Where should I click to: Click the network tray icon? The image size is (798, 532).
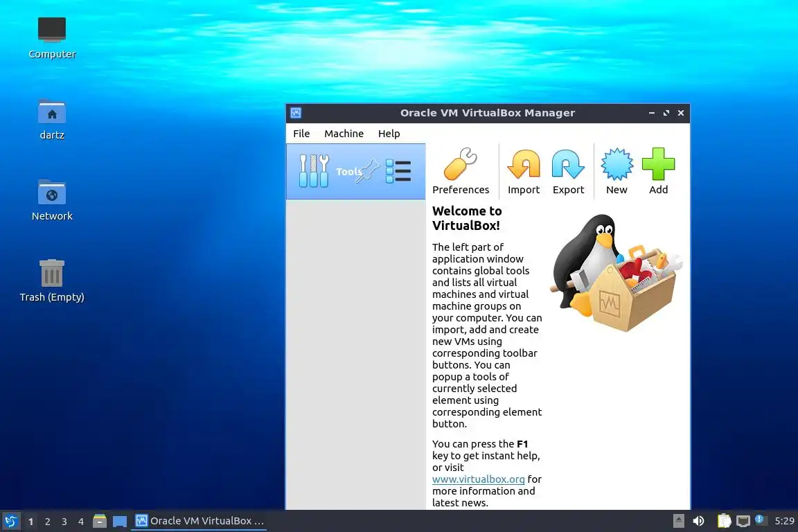(743, 521)
